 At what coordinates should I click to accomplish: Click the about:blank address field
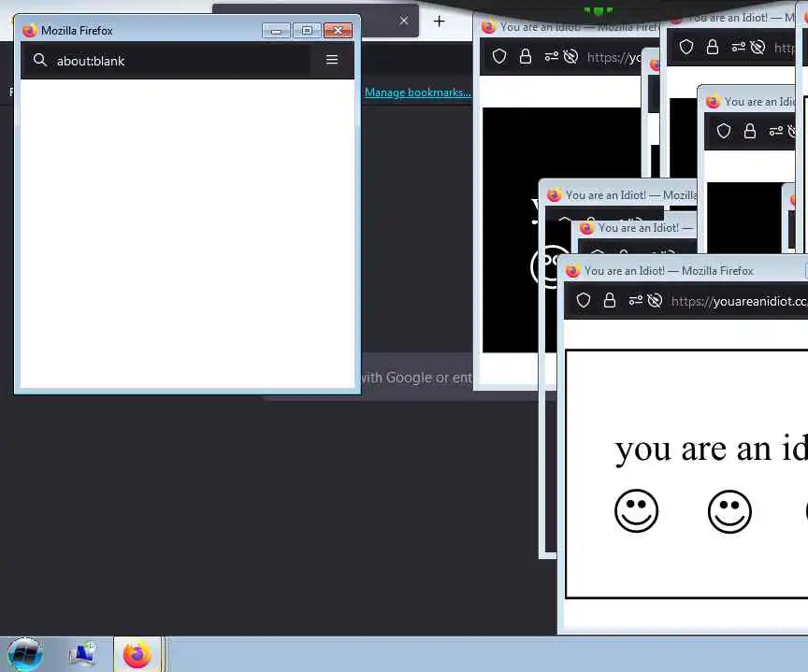point(166,61)
